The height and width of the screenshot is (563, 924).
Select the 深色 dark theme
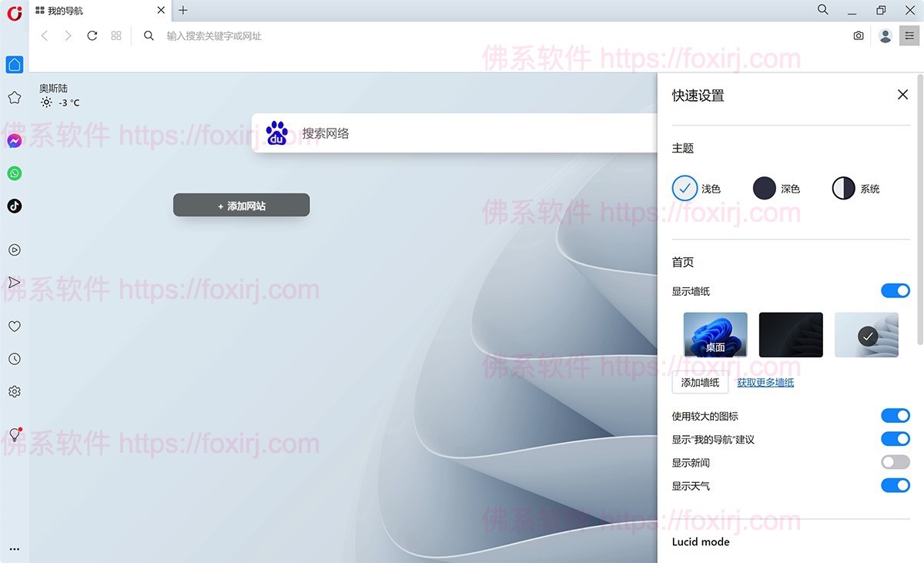click(764, 188)
